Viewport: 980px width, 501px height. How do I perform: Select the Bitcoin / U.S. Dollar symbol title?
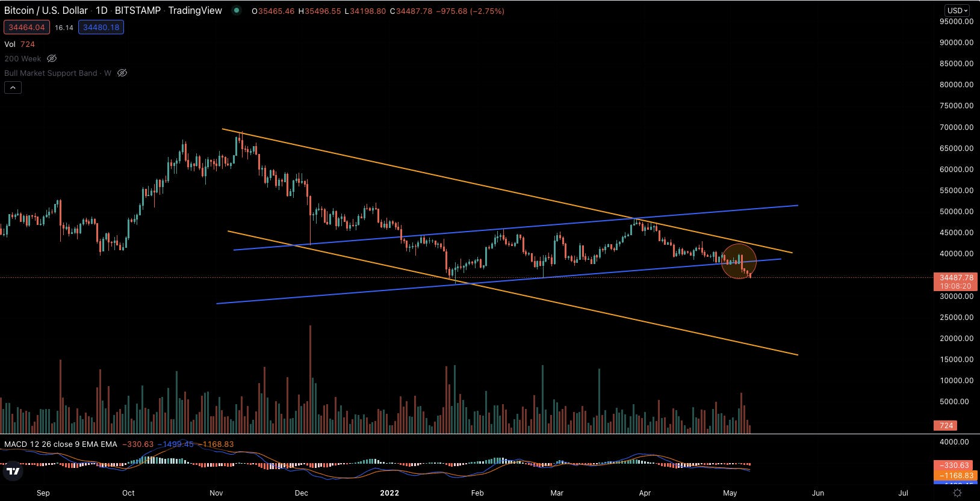[x=46, y=10]
